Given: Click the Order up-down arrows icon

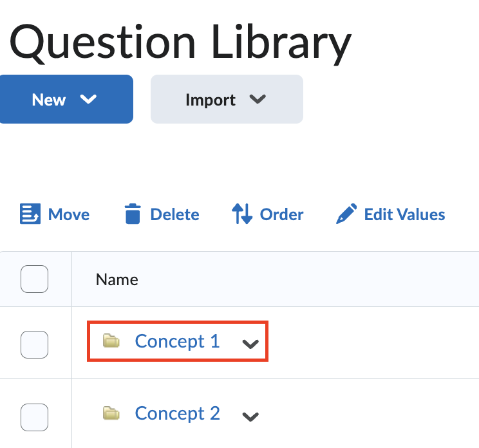Looking at the screenshot, I should click(242, 214).
